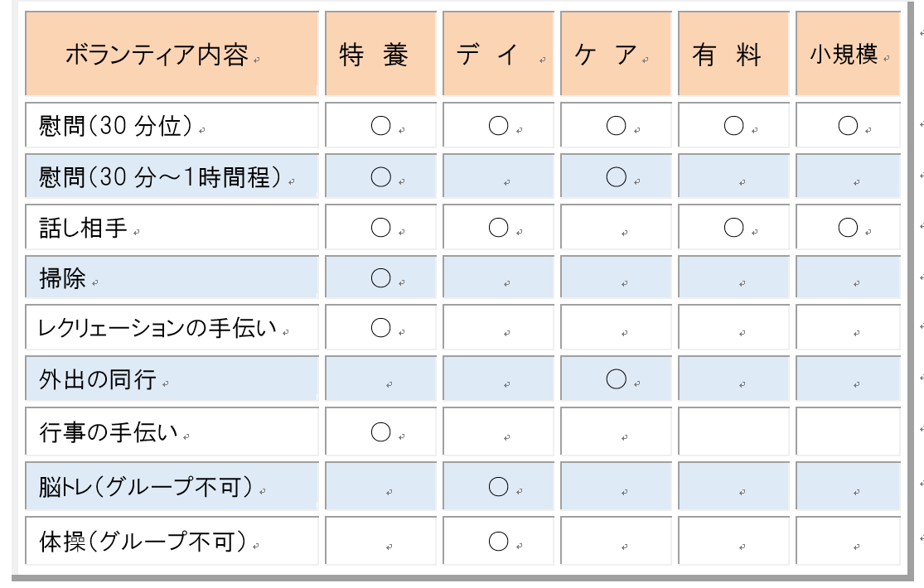Click the circle in 外出の同行 row under ケア
The height and width of the screenshot is (588, 924).
click(616, 378)
